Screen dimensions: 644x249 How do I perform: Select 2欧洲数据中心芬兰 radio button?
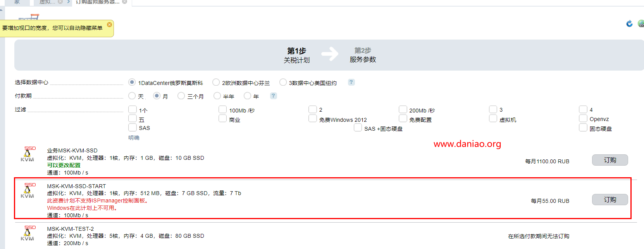(216, 82)
